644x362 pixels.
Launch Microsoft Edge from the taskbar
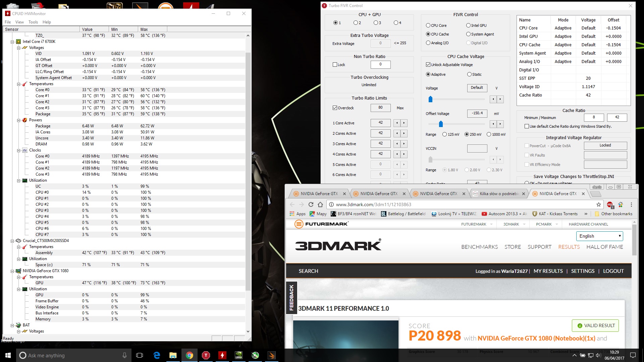pyautogui.click(x=157, y=355)
